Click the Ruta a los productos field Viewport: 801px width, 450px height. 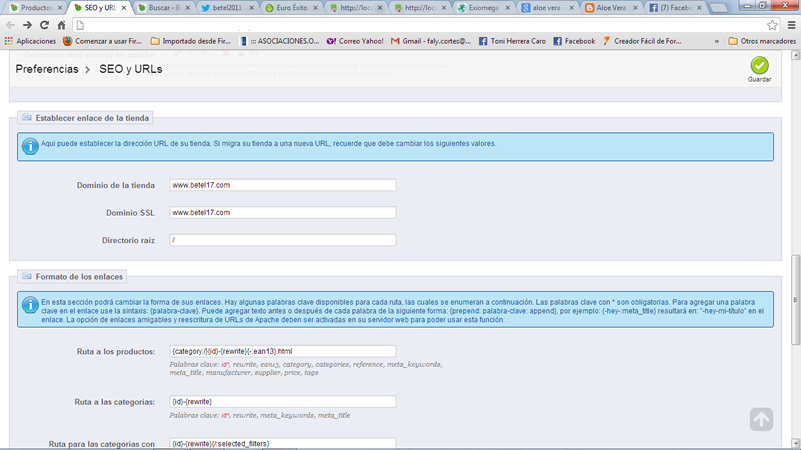click(282, 351)
